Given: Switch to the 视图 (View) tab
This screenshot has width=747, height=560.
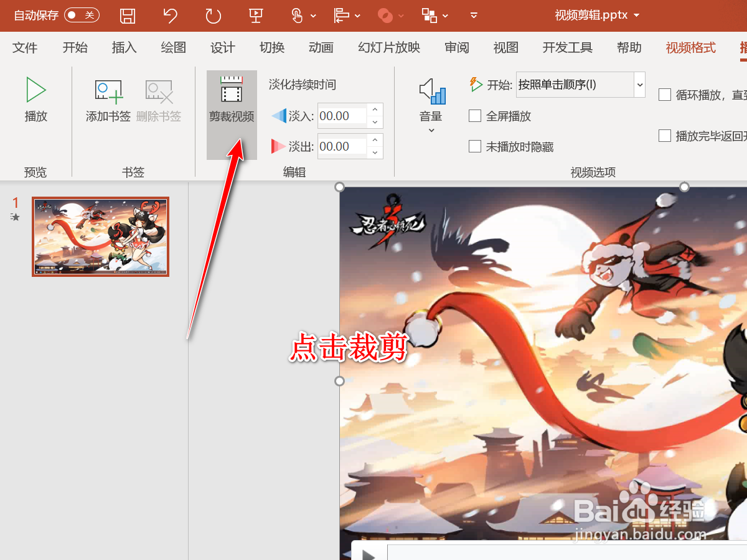Looking at the screenshot, I should point(505,48).
